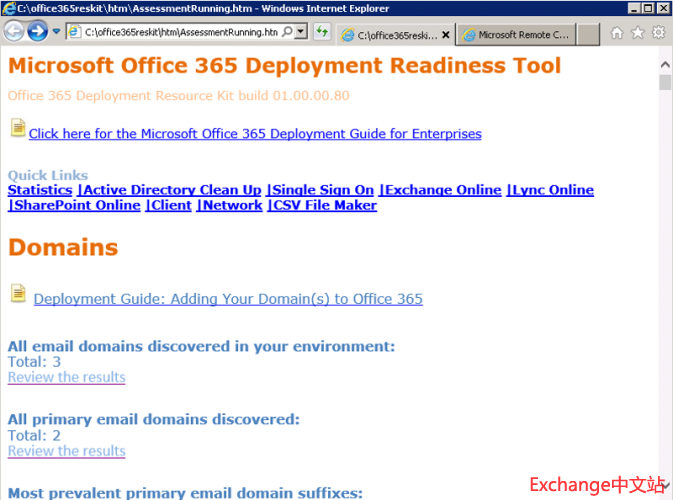Screen dimensions: 673x500
Task: Click the document icon beside Deployment Guide for Enterprises
Action: pyautogui.click(x=18, y=128)
